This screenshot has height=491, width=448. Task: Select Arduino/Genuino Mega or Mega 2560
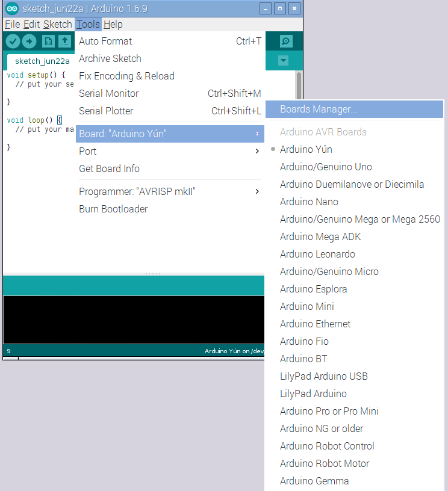(x=354, y=219)
